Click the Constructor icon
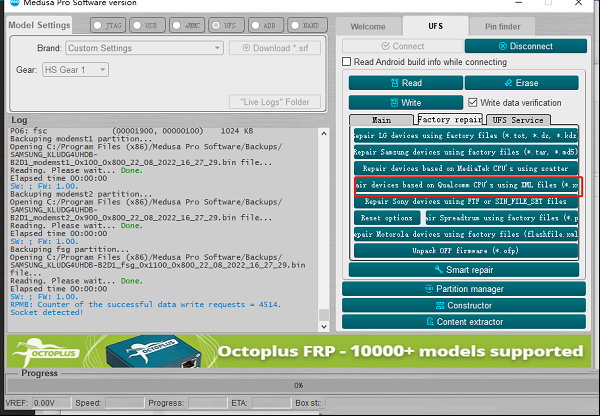This screenshot has width=600, height=416. (440, 305)
